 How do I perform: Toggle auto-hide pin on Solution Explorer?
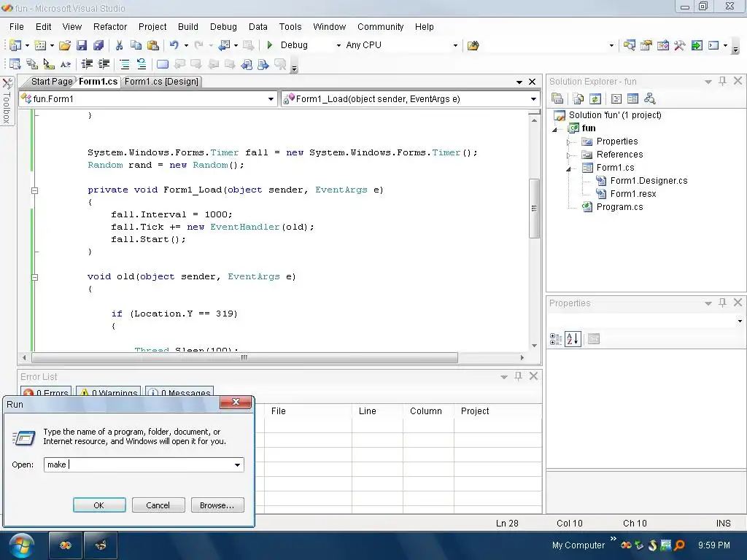[722, 81]
